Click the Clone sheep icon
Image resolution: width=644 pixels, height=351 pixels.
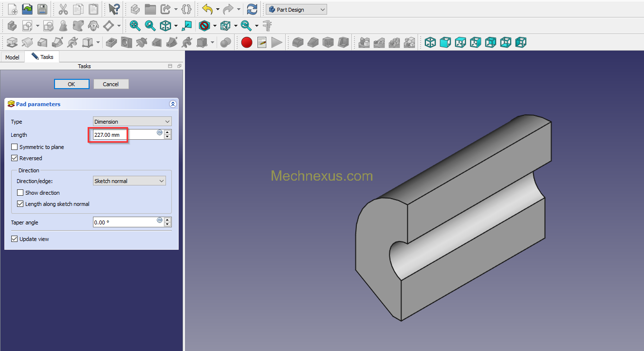(94, 26)
